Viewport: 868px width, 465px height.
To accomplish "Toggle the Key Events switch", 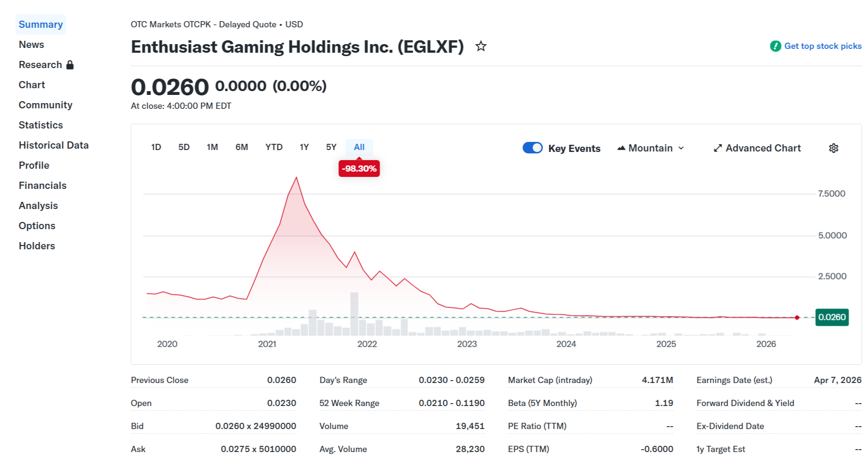I will point(532,148).
